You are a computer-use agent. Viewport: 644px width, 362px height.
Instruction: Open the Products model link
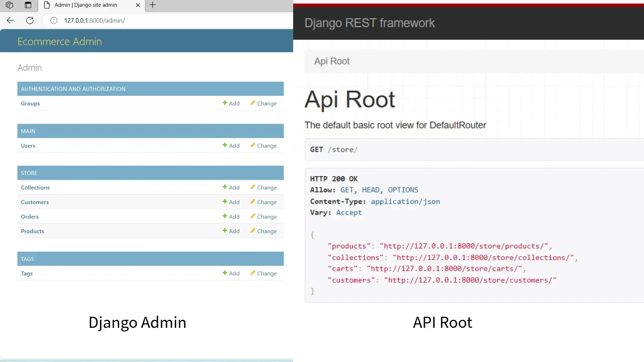[x=33, y=231]
